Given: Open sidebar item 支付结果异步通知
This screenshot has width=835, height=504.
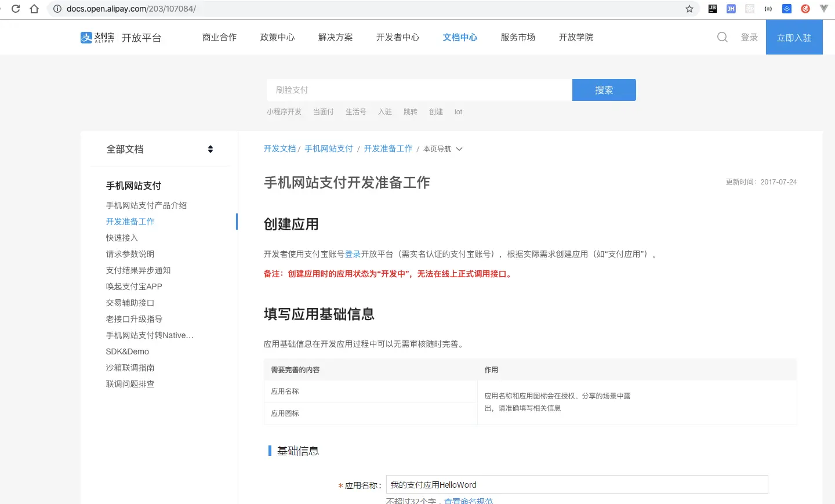Looking at the screenshot, I should coord(139,270).
